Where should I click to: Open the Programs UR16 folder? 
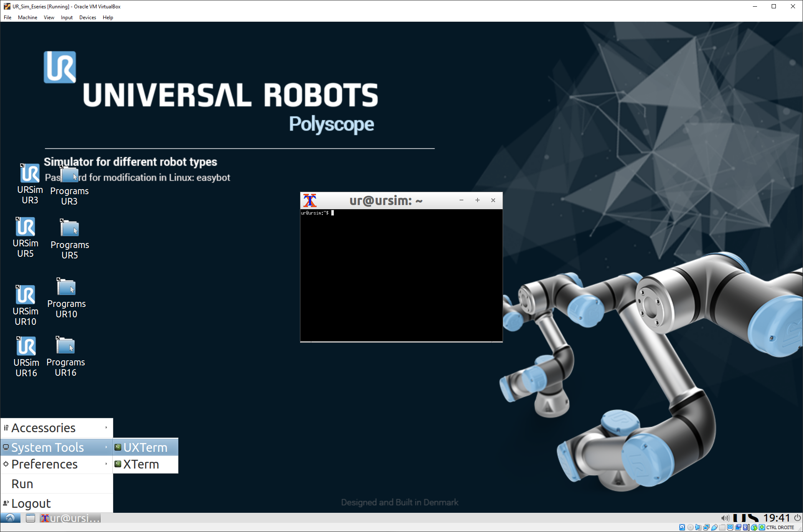[x=66, y=346]
